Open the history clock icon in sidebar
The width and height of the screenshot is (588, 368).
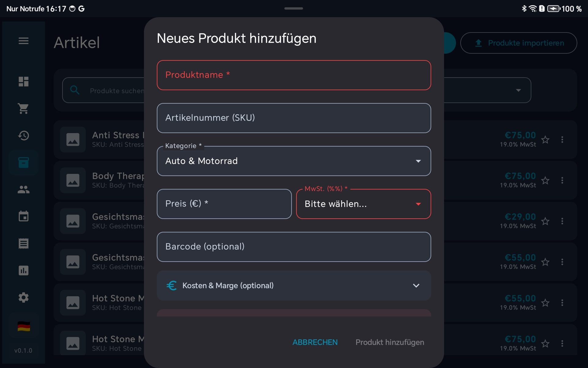[24, 136]
